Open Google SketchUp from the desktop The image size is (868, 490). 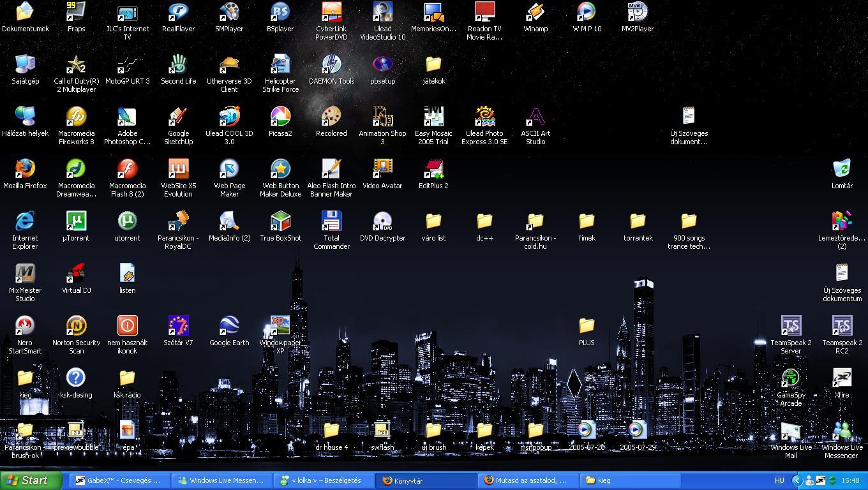click(178, 126)
